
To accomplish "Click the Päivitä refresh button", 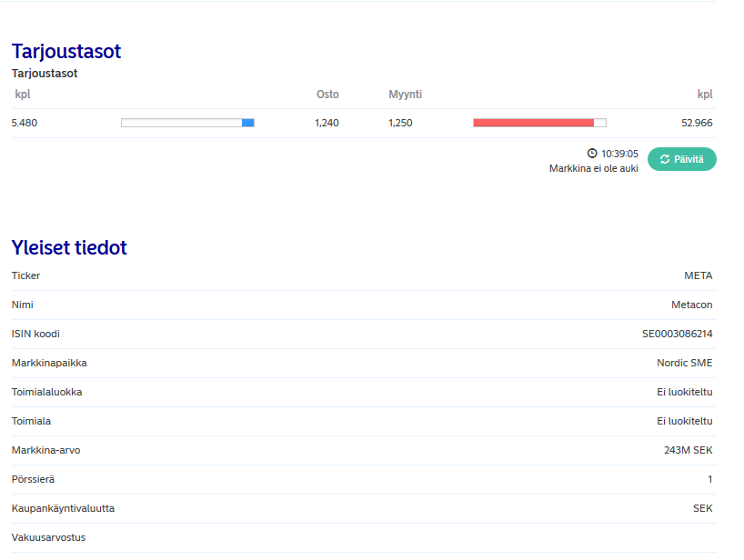I will point(681,159).
